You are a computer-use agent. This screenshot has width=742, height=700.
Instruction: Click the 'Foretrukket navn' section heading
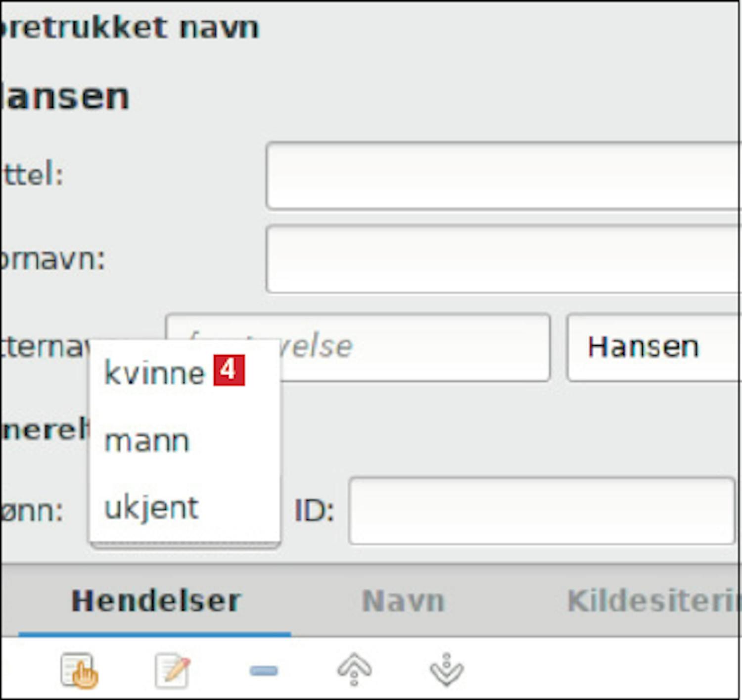coord(130,28)
